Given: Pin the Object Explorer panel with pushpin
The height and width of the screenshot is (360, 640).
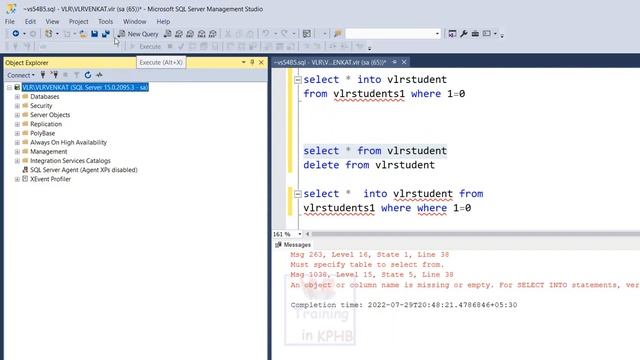Looking at the screenshot, I should 252,62.
